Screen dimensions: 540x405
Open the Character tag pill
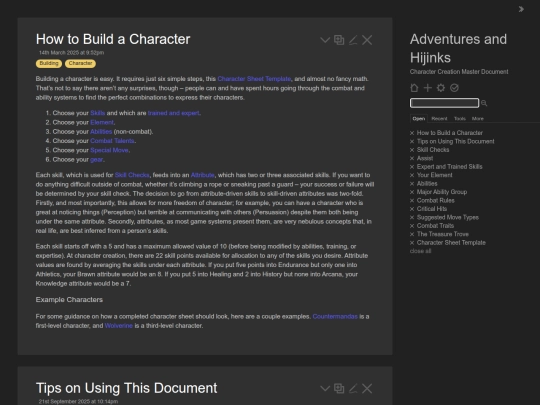pyautogui.click(x=80, y=63)
